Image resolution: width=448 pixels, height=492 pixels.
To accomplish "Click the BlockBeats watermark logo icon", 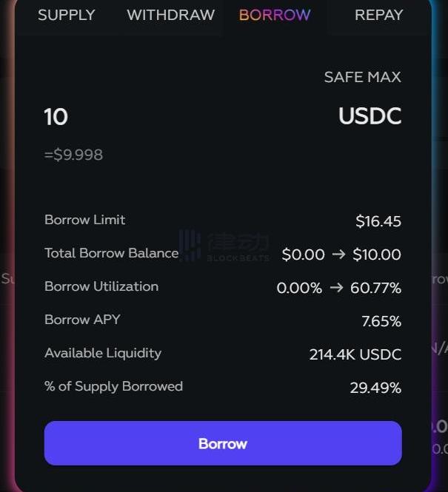I will coord(190,246).
